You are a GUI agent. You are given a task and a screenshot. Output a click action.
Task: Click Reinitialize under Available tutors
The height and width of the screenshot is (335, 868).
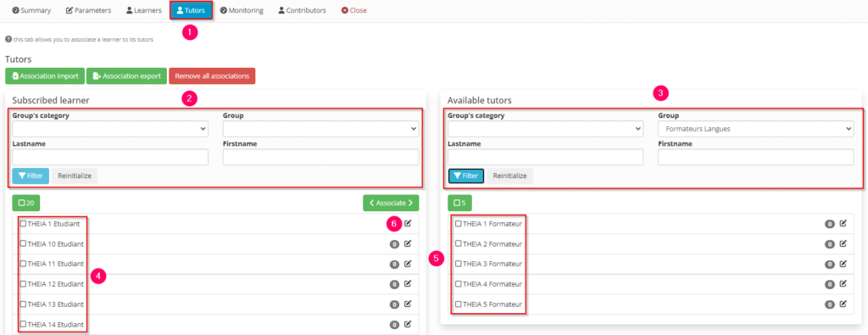tap(509, 176)
